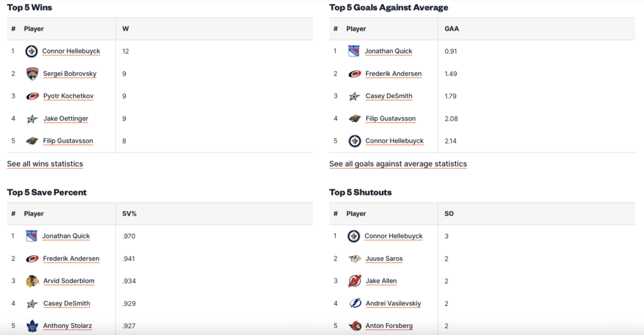Open Connor Hellebuyck's link in the Shutouts table

click(393, 236)
